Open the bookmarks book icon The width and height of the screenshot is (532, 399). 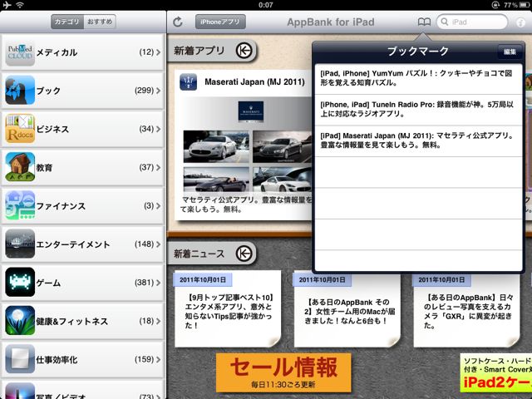pyautogui.click(x=424, y=22)
